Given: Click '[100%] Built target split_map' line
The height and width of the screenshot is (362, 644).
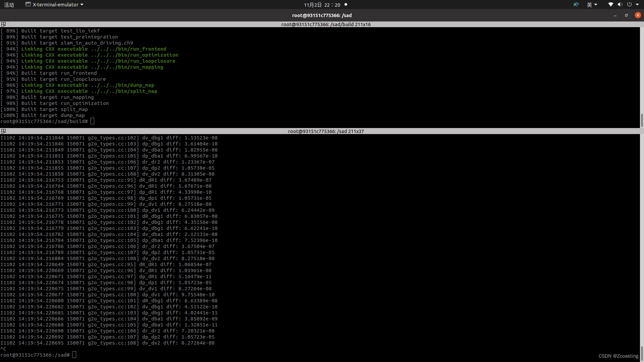Looking at the screenshot, I should [44, 109].
